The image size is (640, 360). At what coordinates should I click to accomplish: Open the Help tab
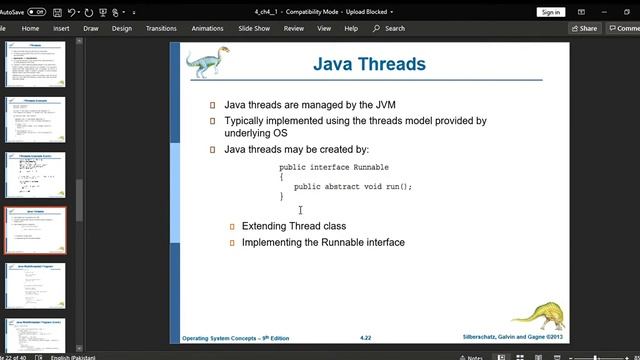tap(351, 28)
